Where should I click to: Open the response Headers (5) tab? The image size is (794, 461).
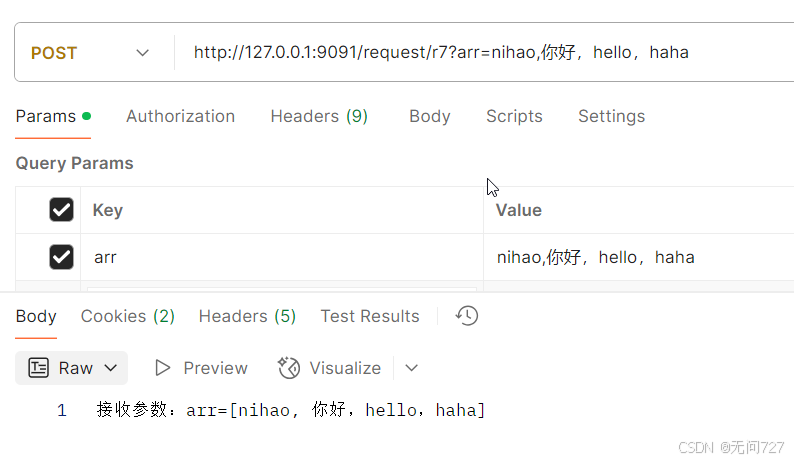coord(247,316)
